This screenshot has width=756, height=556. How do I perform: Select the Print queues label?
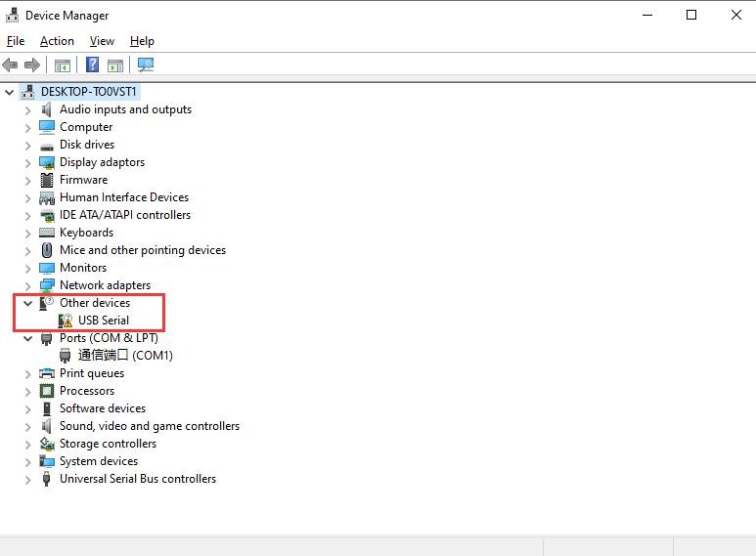pyautogui.click(x=92, y=373)
